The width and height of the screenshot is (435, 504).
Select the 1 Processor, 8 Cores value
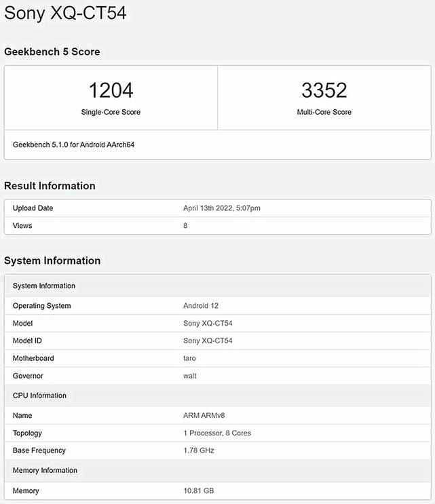tap(217, 433)
